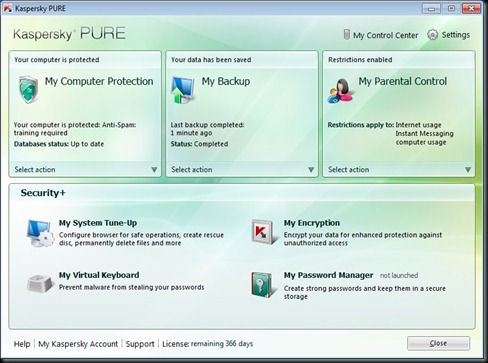This screenshot has height=363, width=488.
Task: Click 'Databases status: Up to date' text
Action: [59, 144]
